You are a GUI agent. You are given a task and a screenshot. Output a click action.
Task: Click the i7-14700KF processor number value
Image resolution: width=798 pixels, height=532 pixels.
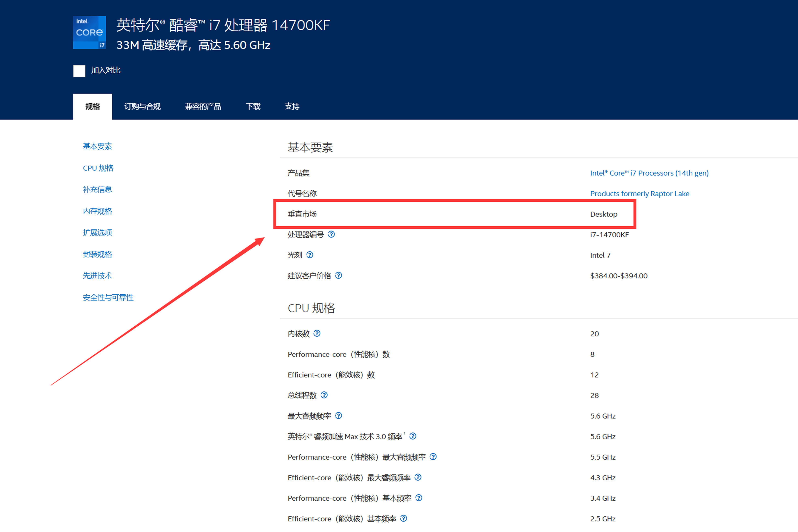pyautogui.click(x=609, y=234)
